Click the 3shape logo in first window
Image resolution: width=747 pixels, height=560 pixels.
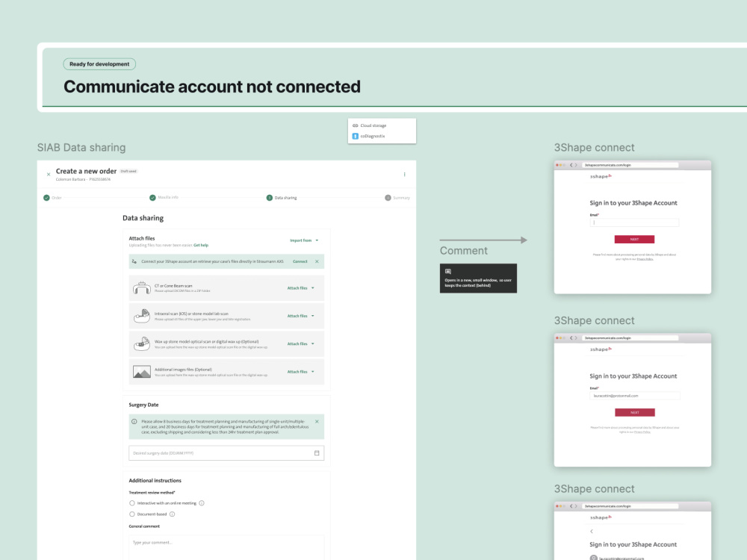point(601,177)
